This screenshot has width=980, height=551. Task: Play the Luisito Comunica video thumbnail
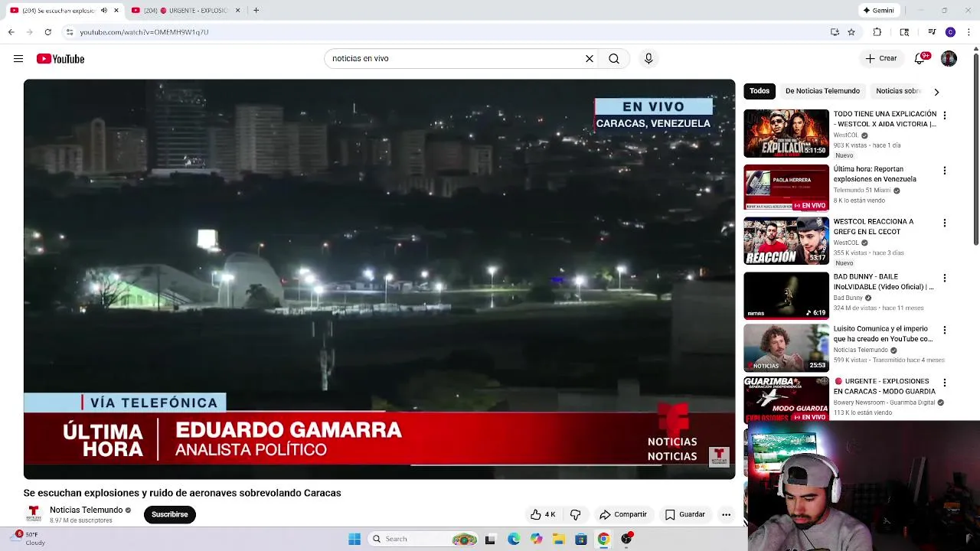pyautogui.click(x=786, y=348)
